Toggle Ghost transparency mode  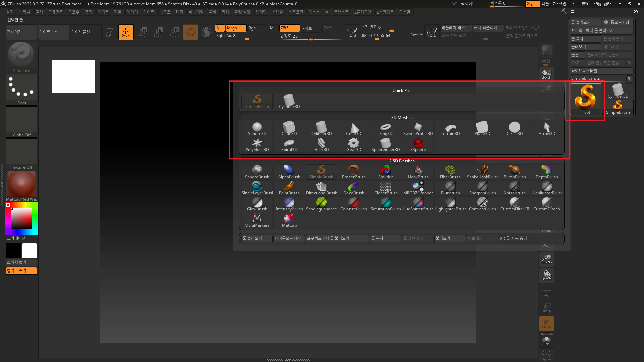tap(546, 324)
